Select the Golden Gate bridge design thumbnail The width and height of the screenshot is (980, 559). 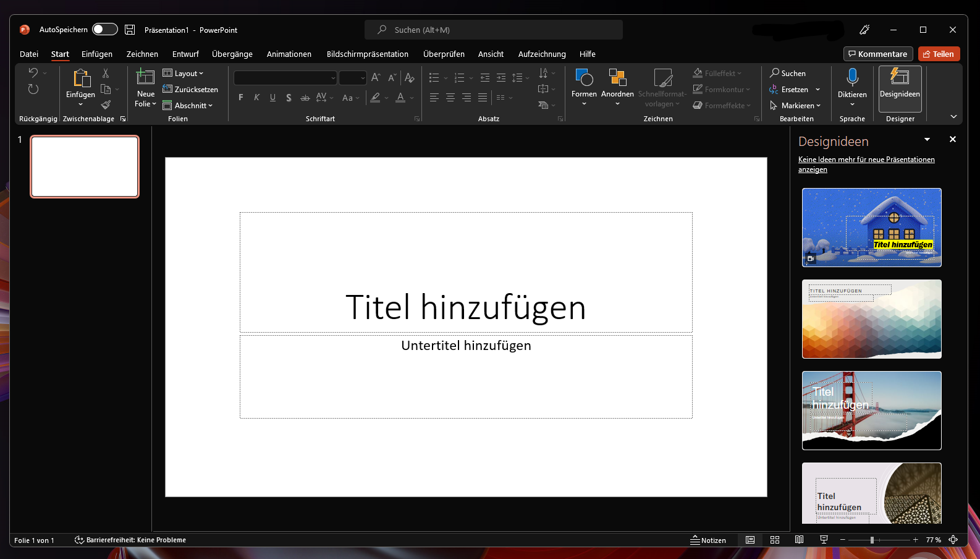[871, 411]
